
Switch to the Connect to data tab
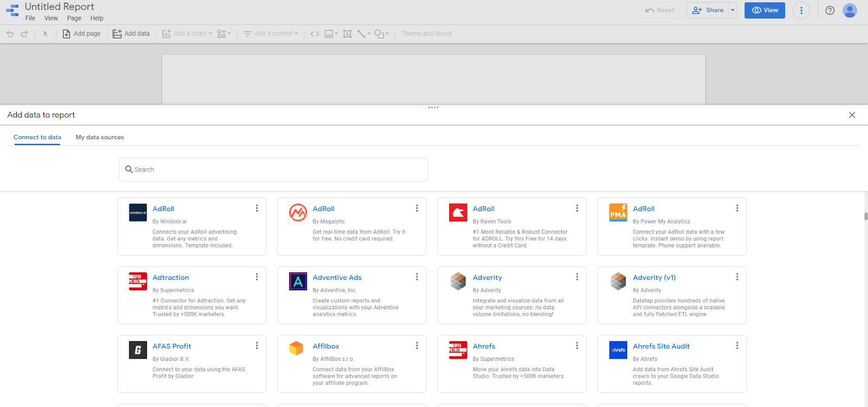[x=37, y=137]
